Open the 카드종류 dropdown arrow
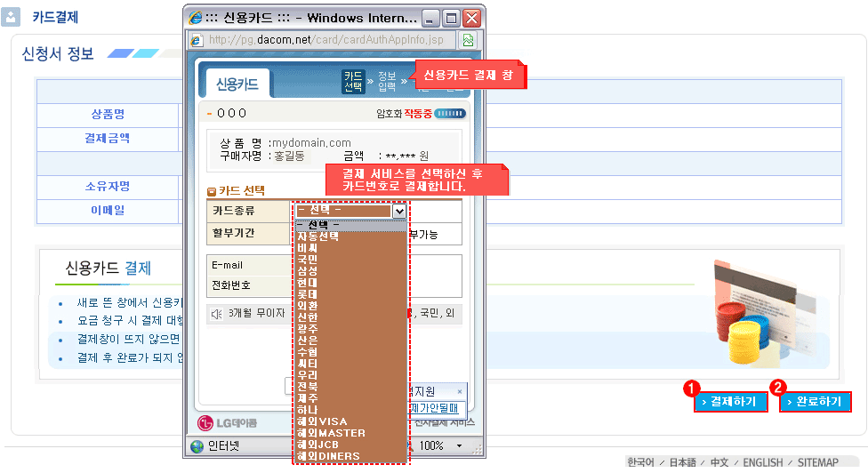This screenshot has height=473, width=868. click(x=399, y=211)
